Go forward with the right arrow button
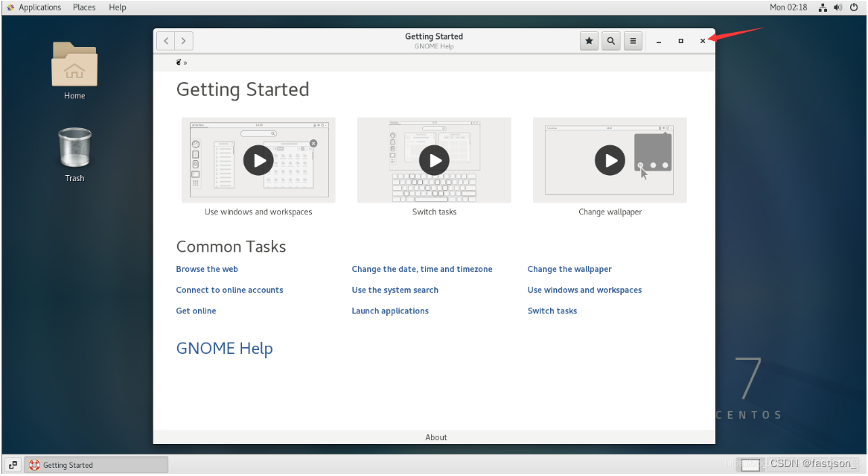The width and height of the screenshot is (868, 476). (x=184, y=41)
